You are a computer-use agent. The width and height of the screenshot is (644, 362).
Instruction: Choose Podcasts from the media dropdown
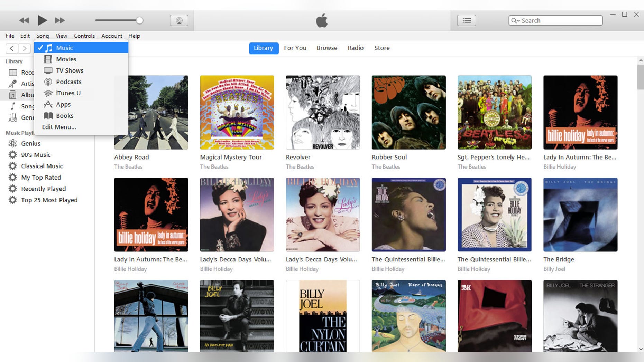81,82
